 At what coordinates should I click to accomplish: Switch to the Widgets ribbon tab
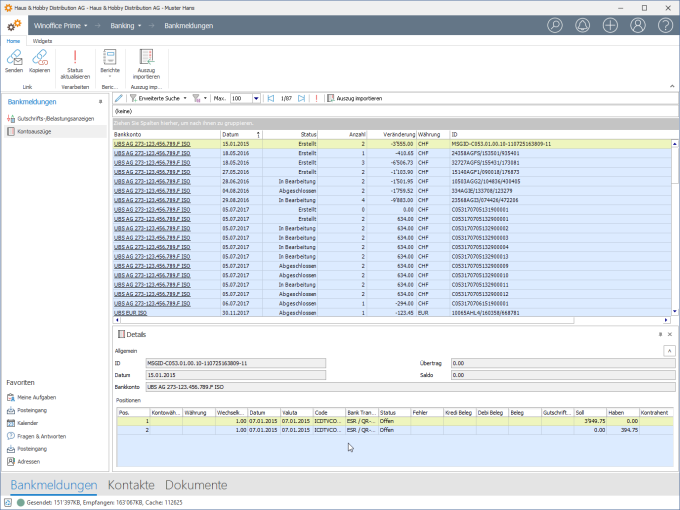[43, 41]
